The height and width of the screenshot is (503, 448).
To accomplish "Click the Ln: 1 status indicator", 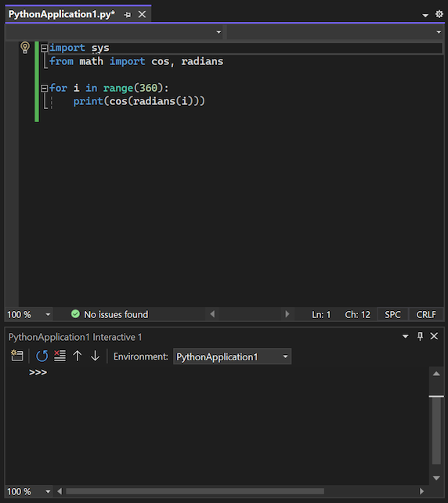I will coord(321,315).
